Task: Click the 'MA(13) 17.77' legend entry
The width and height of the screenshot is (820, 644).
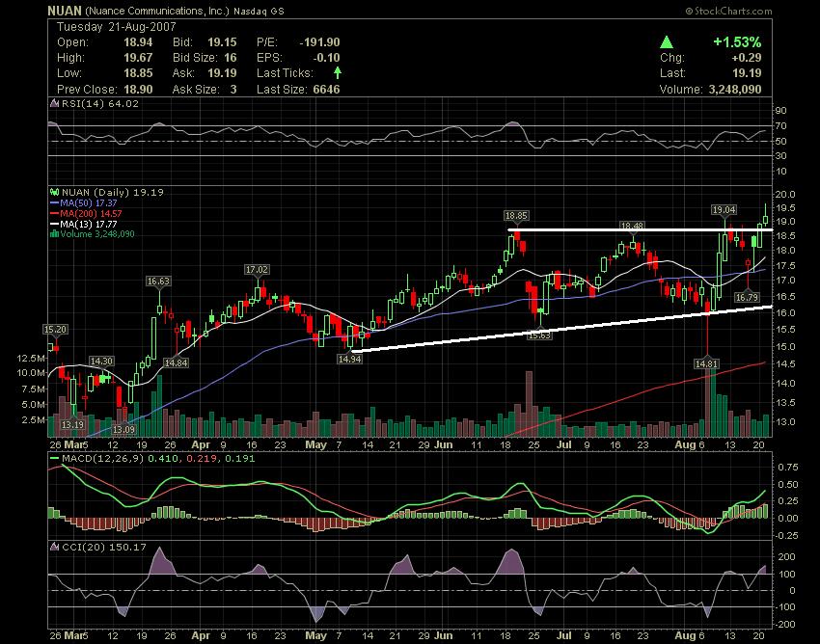Action: (89, 224)
